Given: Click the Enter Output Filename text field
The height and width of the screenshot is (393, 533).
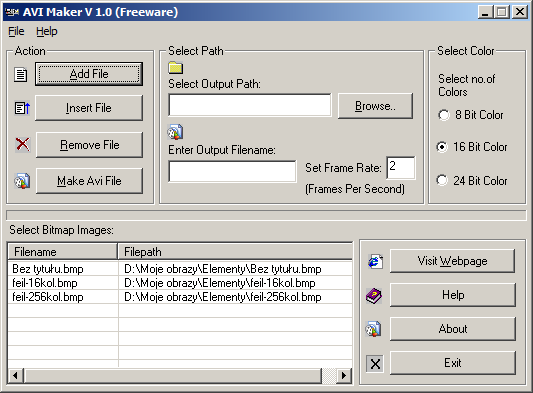Looking at the screenshot, I should [233, 171].
